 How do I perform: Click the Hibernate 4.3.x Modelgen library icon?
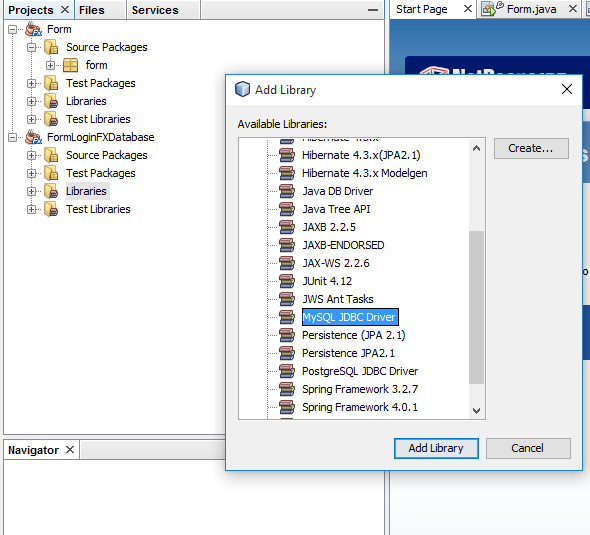(x=287, y=173)
